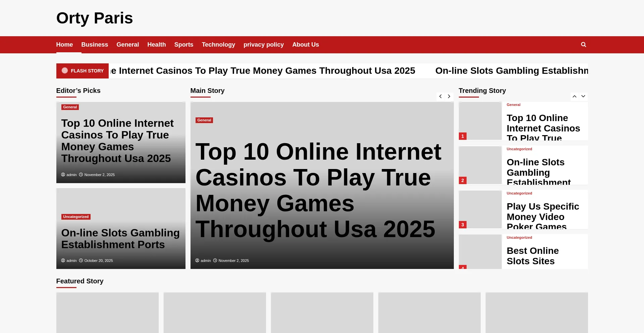Click the number 2 trending badge
644x333 pixels.
463,180
